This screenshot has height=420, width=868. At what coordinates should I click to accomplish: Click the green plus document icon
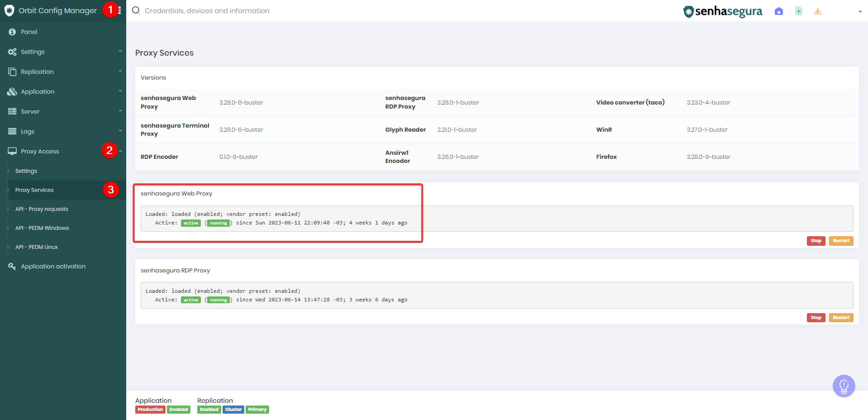pyautogui.click(x=798, y=11)
